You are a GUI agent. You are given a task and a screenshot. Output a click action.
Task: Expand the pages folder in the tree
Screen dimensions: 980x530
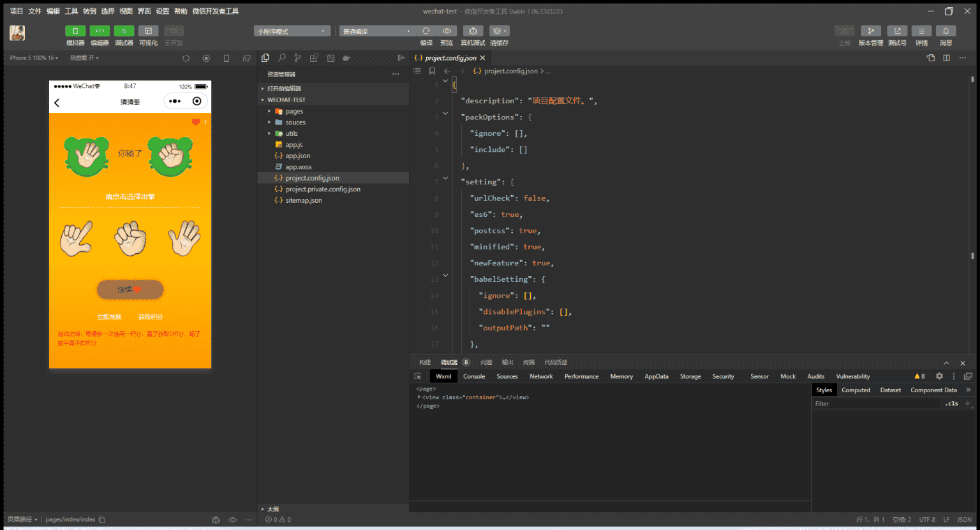294,111
